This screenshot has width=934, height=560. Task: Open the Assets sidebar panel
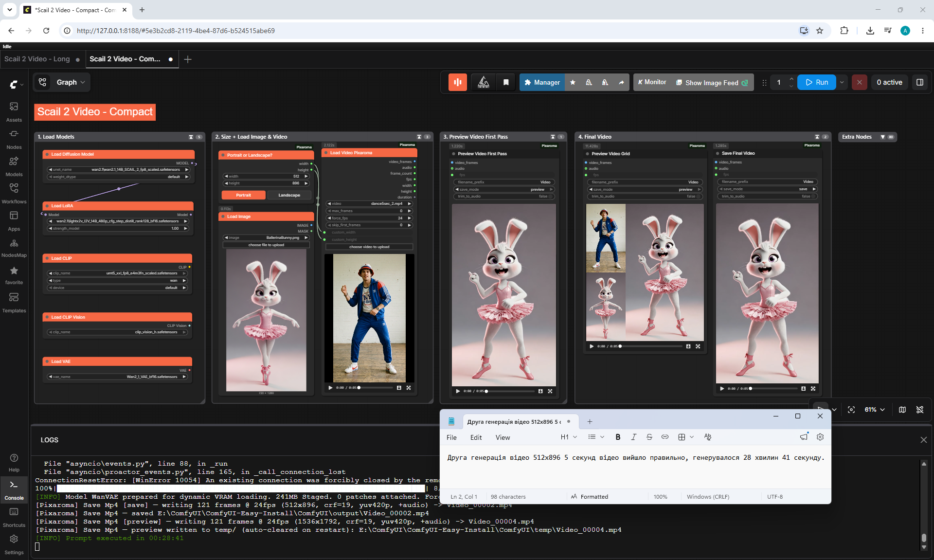pos(14,112)
